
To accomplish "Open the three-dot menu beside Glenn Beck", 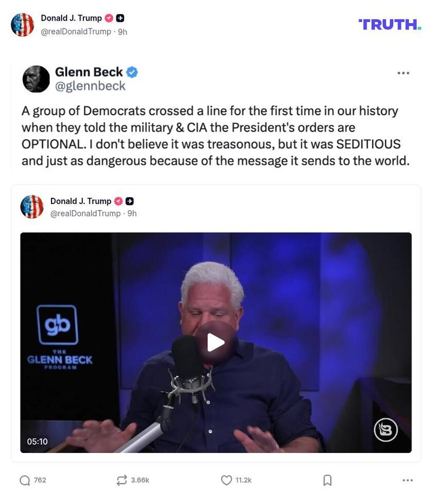I will coord(403,73).
